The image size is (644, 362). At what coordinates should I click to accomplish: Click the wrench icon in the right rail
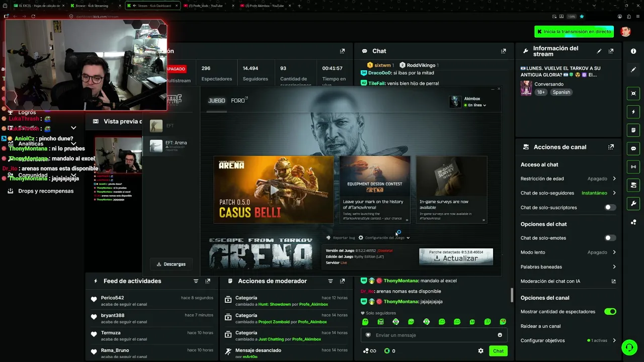[633, 203]
